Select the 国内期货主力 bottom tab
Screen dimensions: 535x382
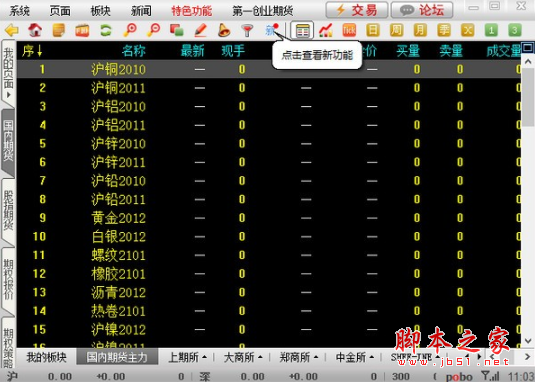tap(117, 357)
